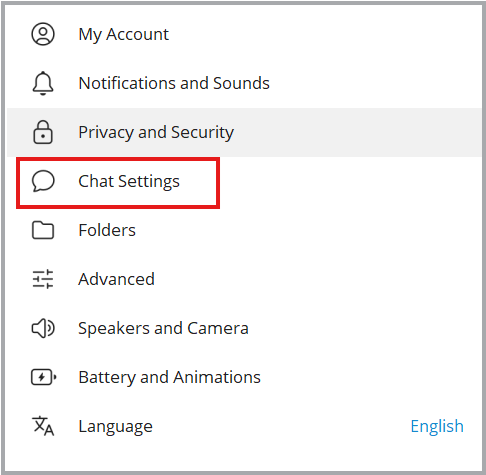Click the blue English language link
The image size is (486, 475).
pyautogui.click(x=437, y=427)
